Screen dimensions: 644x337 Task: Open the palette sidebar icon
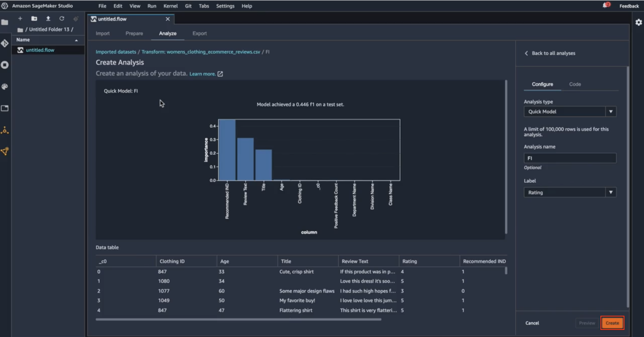[x=5, y=87]
